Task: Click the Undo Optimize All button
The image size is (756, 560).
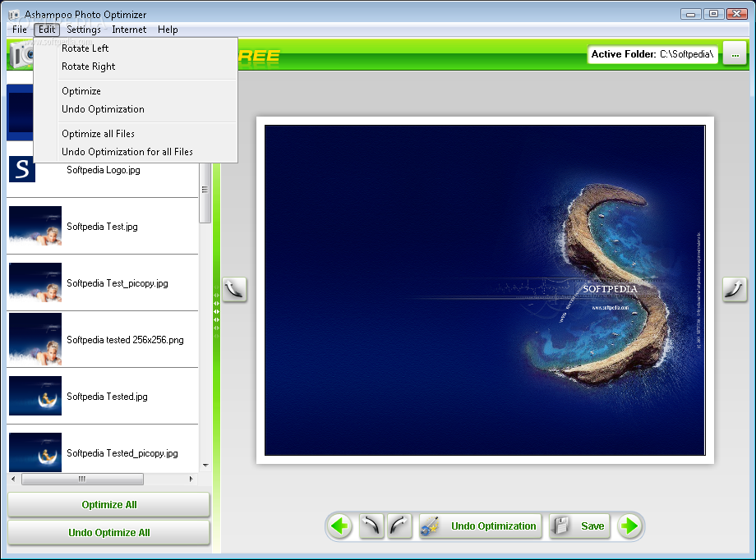Action: pyautogui.click(x=109, y=533)
